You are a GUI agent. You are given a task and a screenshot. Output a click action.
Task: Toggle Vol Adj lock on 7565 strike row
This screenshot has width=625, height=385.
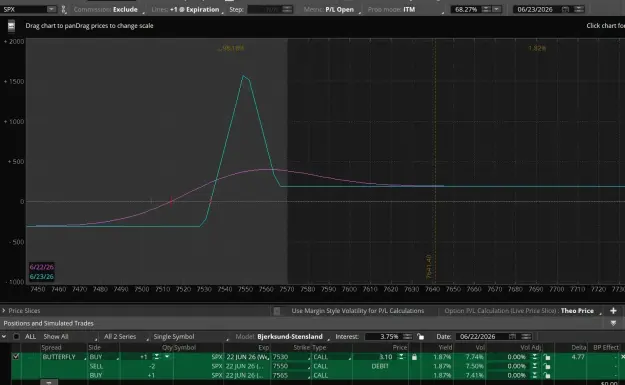pos(547,375)
